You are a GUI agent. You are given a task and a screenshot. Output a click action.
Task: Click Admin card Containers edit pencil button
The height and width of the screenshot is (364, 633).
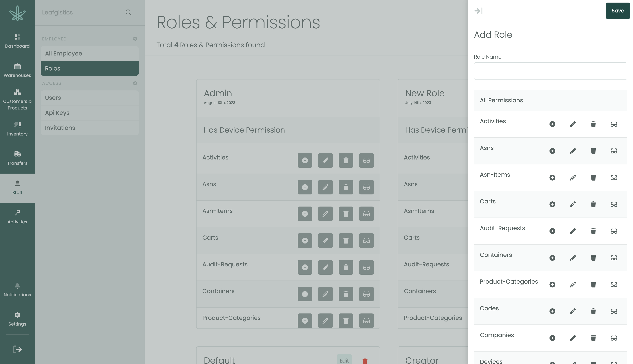pos(325,294)
